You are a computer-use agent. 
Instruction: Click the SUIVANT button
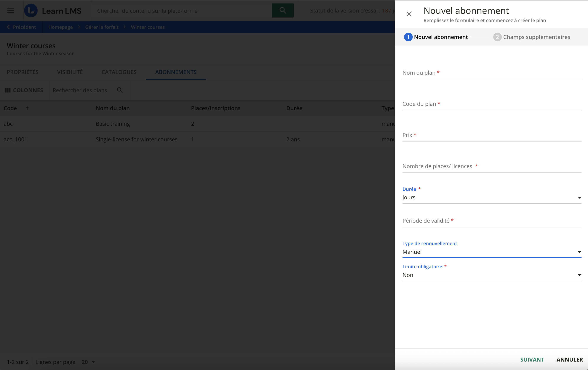[x=532, y=359]
